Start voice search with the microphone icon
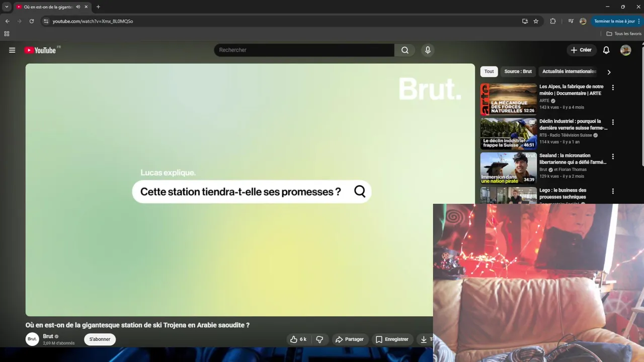This screenshot has width=644, height=362. point(428,50)
